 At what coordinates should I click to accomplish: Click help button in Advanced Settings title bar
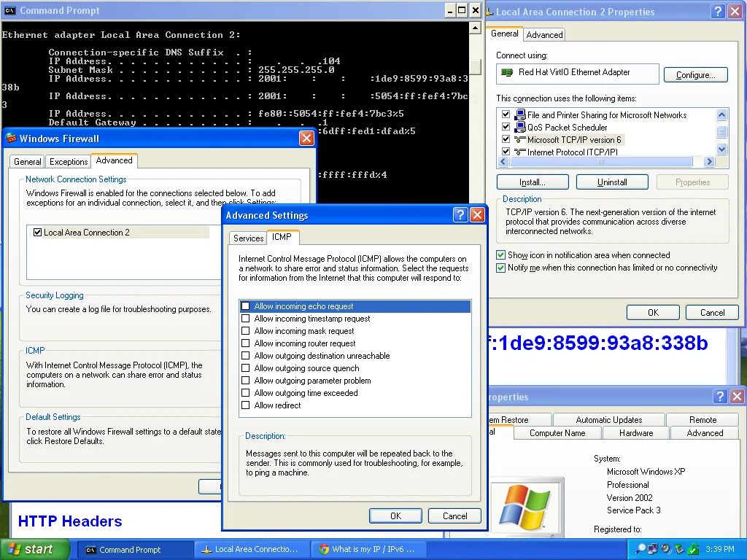click(460, 215)
